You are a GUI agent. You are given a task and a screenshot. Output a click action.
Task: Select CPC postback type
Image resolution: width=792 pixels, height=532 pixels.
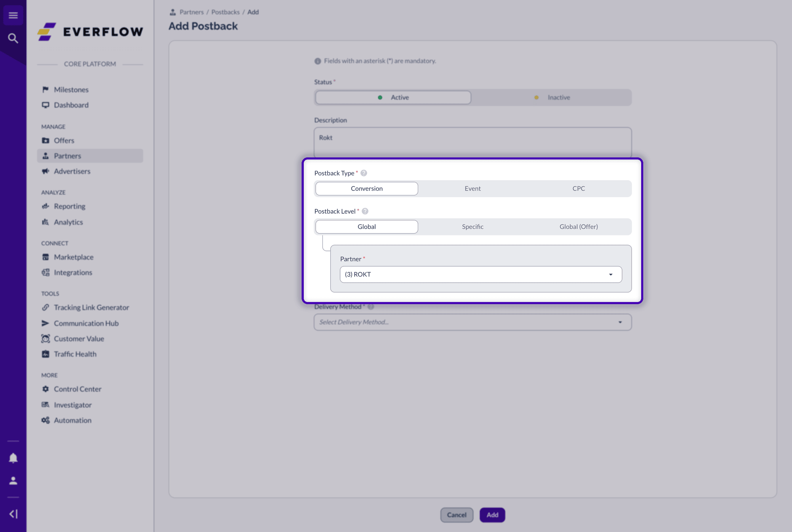pos(579,188)
